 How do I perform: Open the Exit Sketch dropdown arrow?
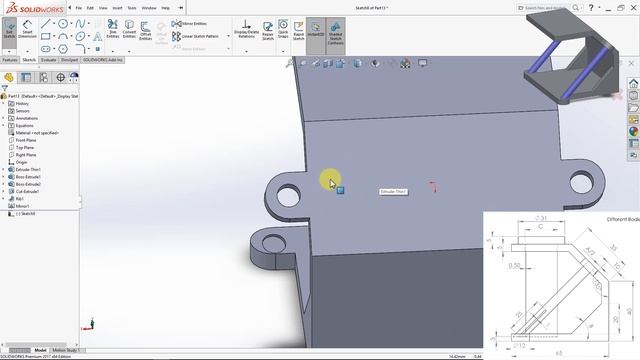[x=9, y=52]
